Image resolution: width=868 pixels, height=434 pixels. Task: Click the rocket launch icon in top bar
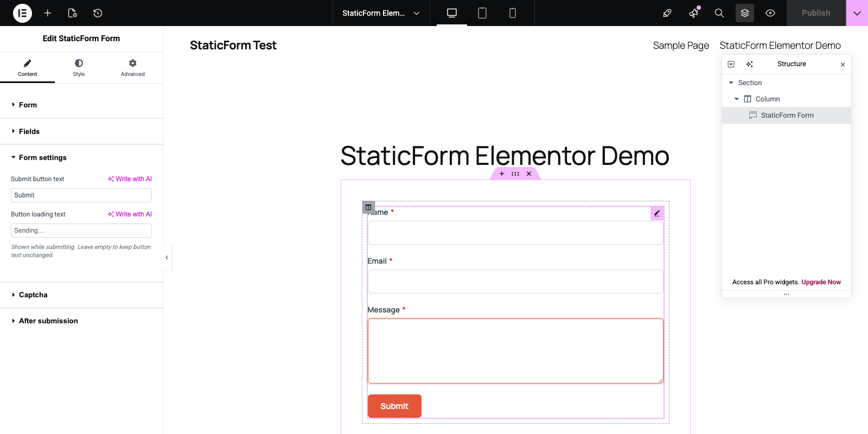pos(667,13)
